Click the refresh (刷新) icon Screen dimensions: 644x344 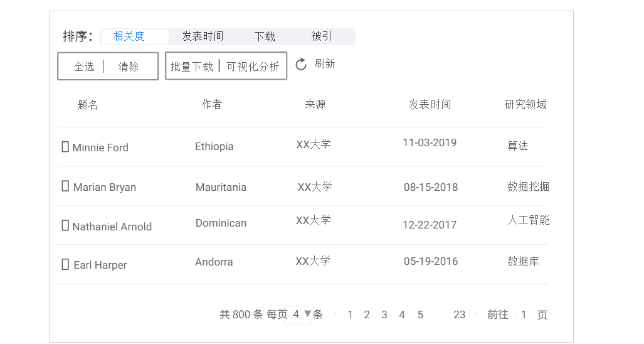(x=301, y=64)
